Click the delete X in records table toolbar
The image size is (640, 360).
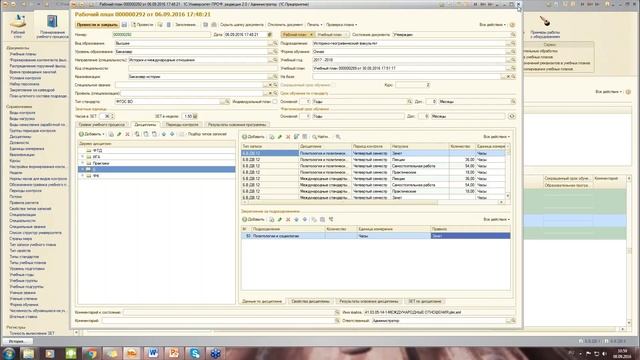(x=288, y=137)
